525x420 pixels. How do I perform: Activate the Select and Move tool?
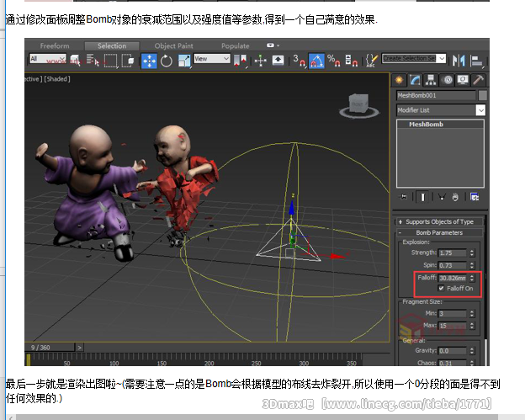149,61
